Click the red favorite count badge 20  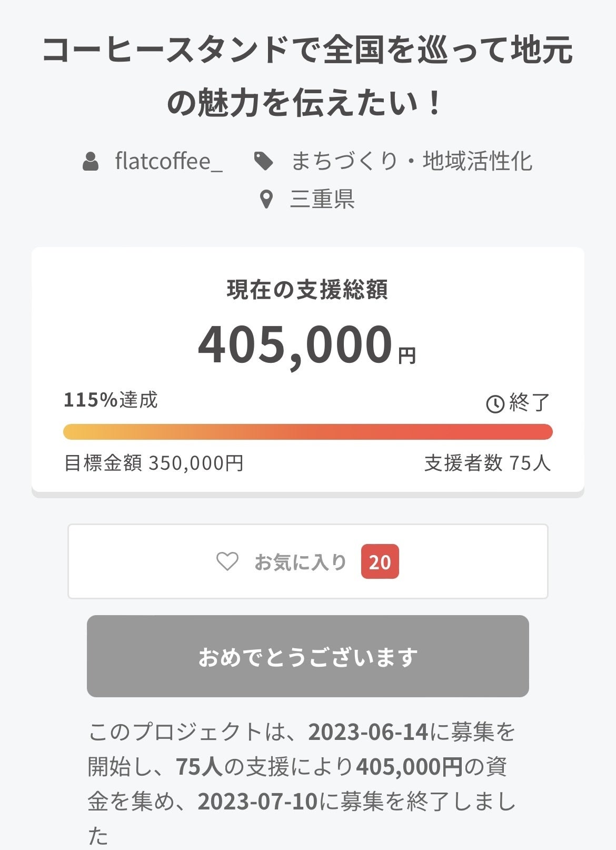click(380, 562)
